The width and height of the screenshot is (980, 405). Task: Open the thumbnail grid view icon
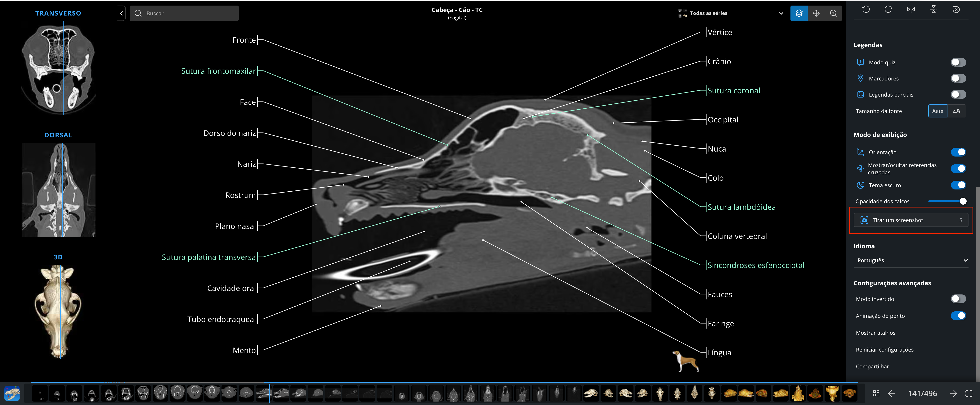coord(876,393)
